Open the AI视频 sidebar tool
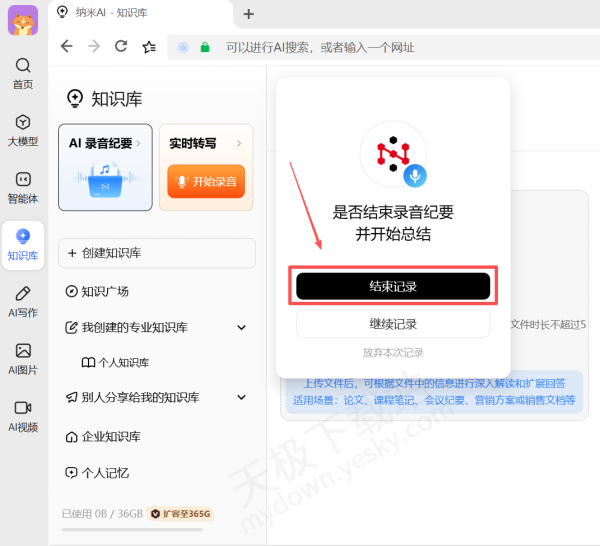Screen dimensions: 600x546 22,408
